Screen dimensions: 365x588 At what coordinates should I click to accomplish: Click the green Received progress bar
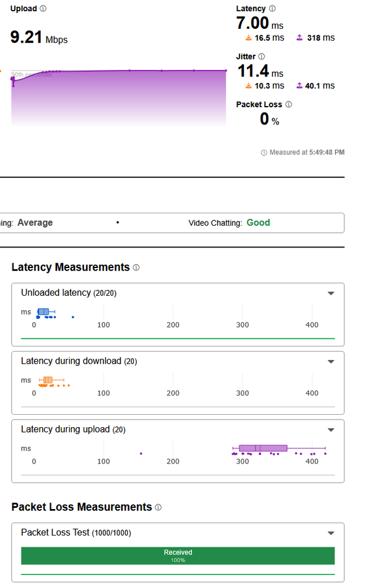point(177,556)
